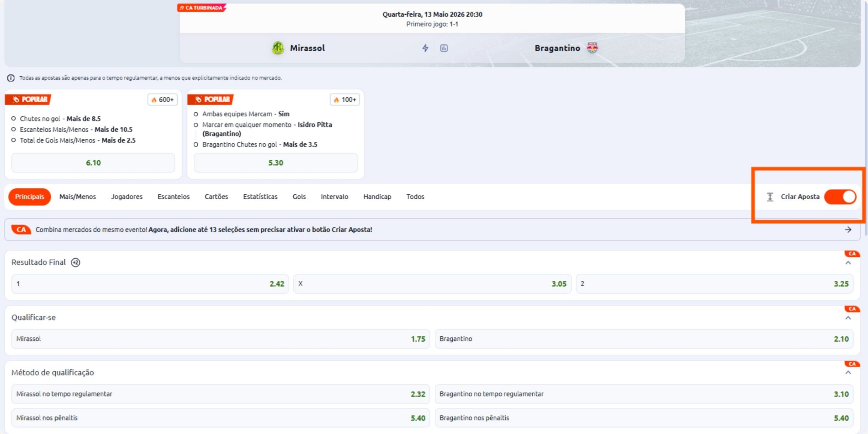Screen dimensions: 868x434
Task: Click 'Bragantino Chutes no gol - Mais de 3.5'
Action: click(x=260, y=144)
